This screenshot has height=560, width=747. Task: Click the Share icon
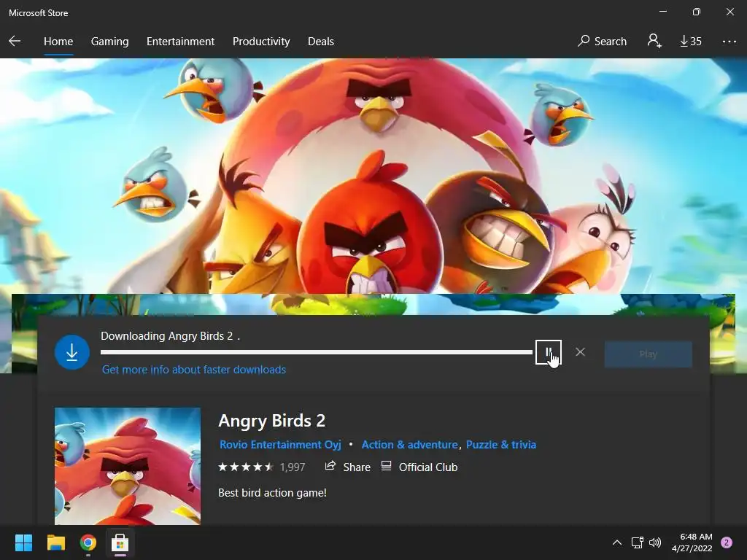[x=330, y=466]
